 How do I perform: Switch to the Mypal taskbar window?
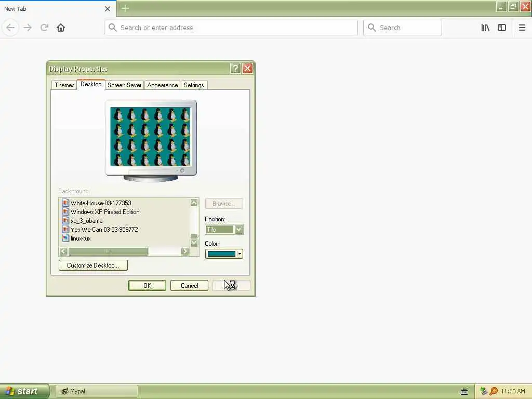click(x=97, y=391)
